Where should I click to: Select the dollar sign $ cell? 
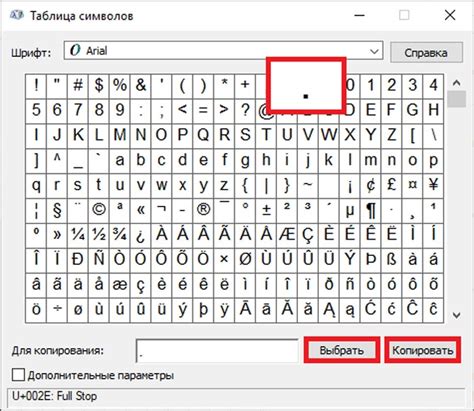(99, 86)
